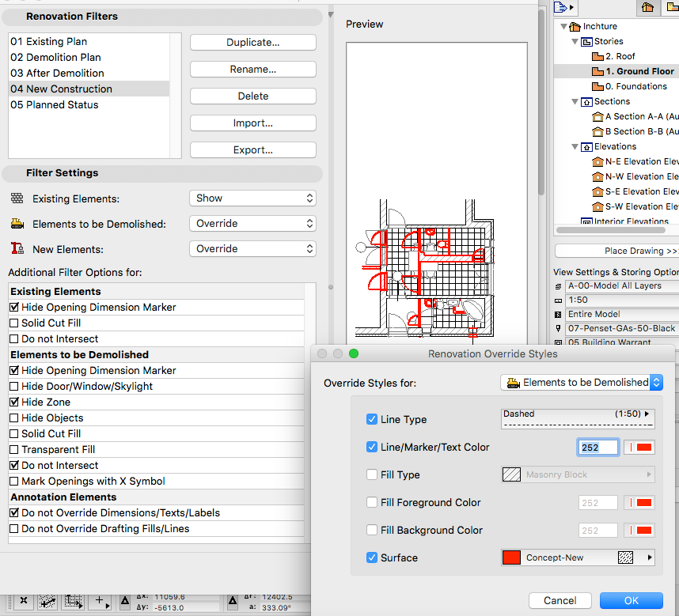
Task: Click the guide line snap icon
Action: tap(47, 601)
